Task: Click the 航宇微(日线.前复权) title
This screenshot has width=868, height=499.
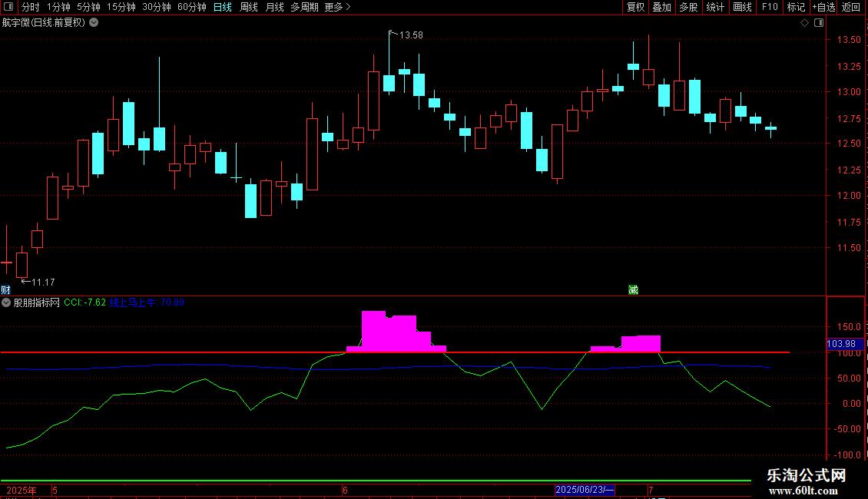Action: pyautogui.click(x=44, y=22)
